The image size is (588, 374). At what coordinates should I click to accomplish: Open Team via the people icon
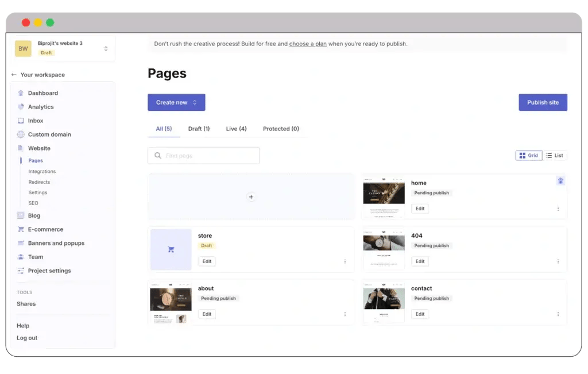[x=21, y=257]
